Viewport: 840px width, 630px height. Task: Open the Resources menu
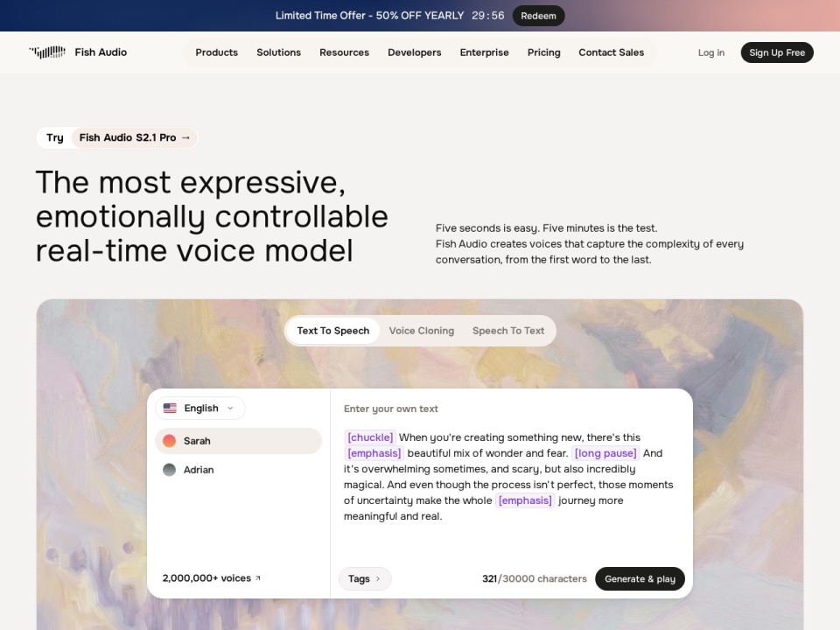[344, 52]
